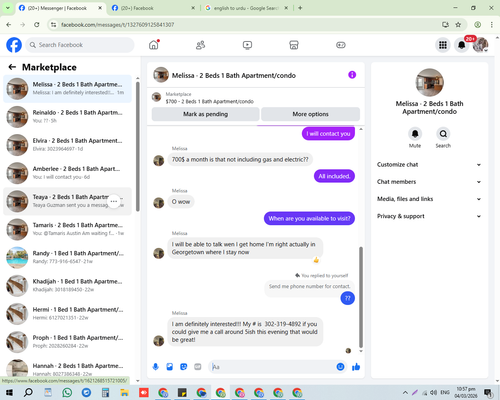Screen dimensions: 500x400
Task: Click the taskbar clock showing 10:57 pm
Action: point(466,392)
